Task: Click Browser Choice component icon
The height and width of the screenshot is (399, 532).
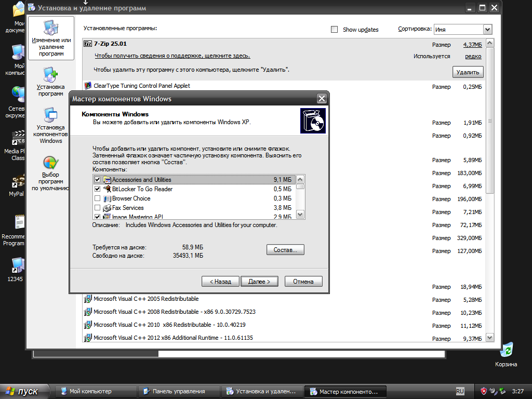Action: (x=107, y=198)
